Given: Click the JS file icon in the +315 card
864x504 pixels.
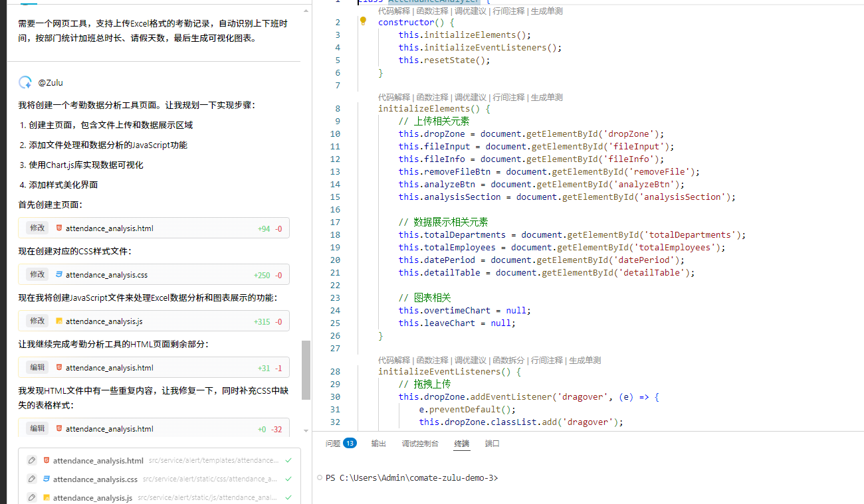Looking at the screenshot, I should pyautogui.click(x=59, y=321).
